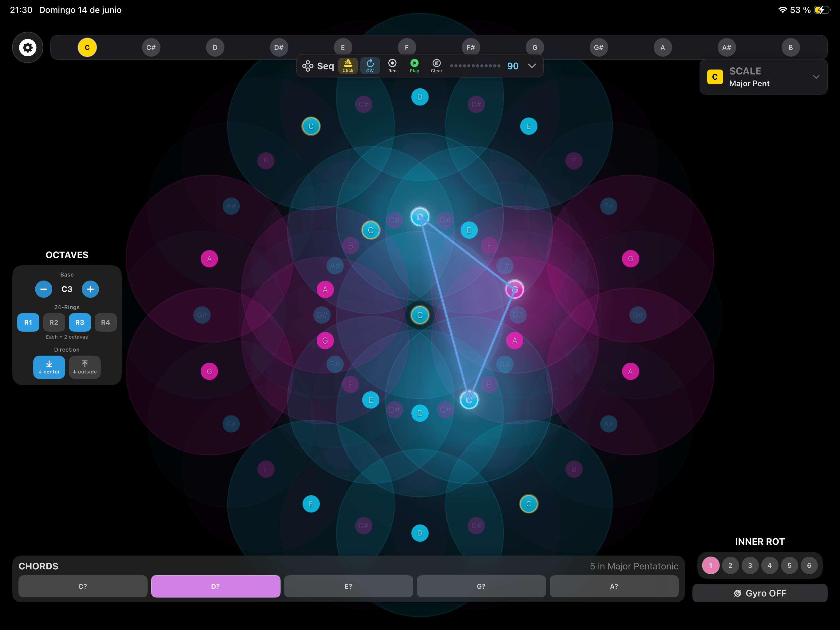840x630 pixels.
Task: Tap the glowing G node on triangle
Action: 515,289
